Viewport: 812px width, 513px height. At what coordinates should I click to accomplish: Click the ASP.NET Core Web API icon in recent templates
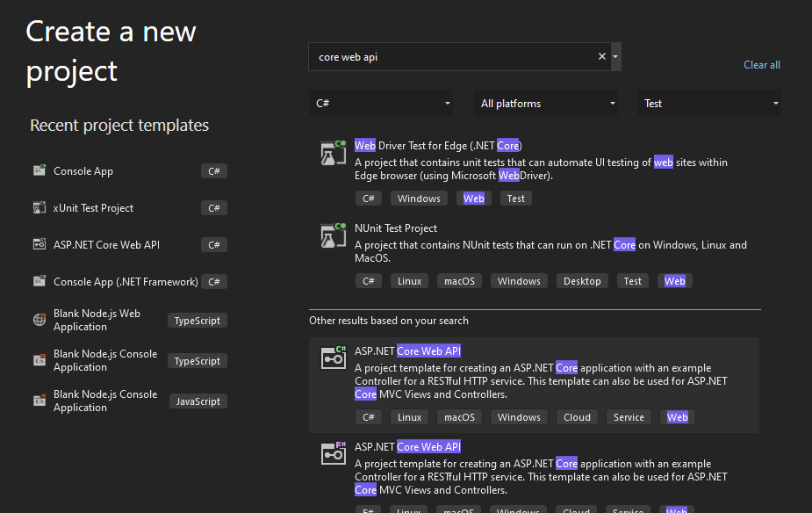tap(40, 243)
